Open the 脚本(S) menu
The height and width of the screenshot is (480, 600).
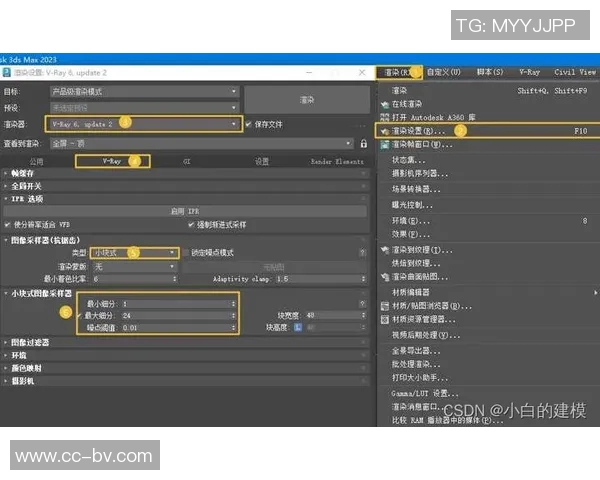tap(490, 72)
